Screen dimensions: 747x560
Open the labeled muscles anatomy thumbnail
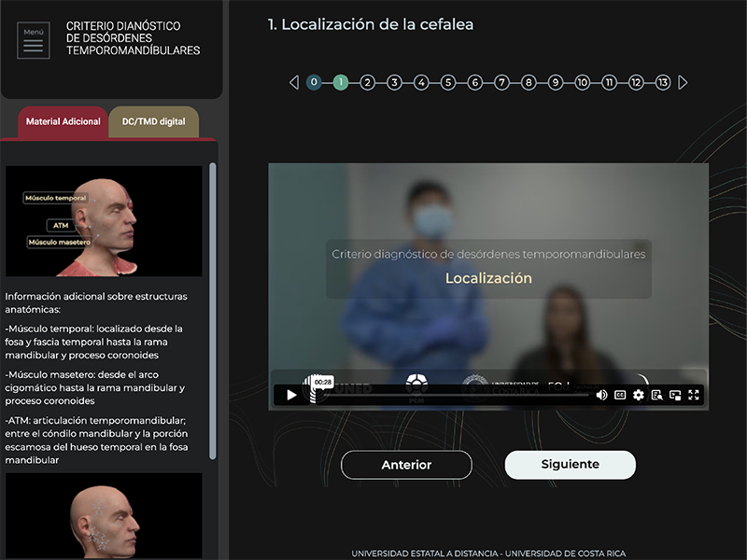(x=104, y=221)
